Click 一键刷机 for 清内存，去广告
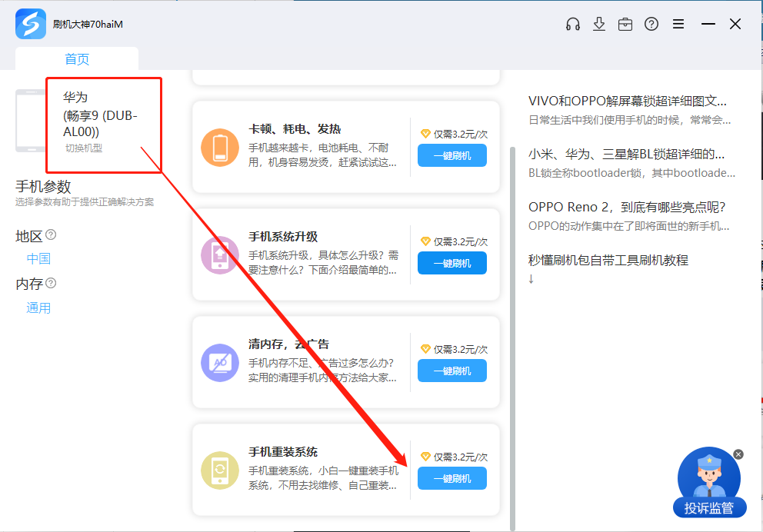The image size is (763, 532). [452, 371]
